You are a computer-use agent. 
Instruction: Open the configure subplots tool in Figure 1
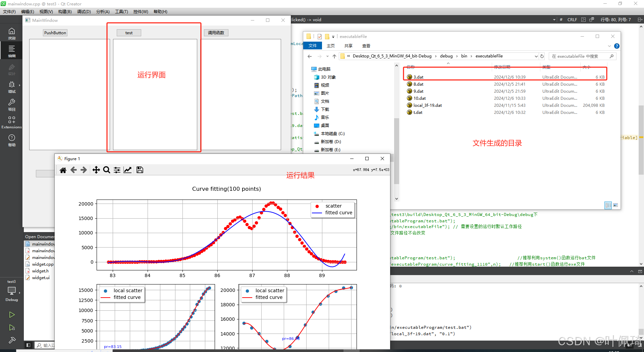pos(117,170)
